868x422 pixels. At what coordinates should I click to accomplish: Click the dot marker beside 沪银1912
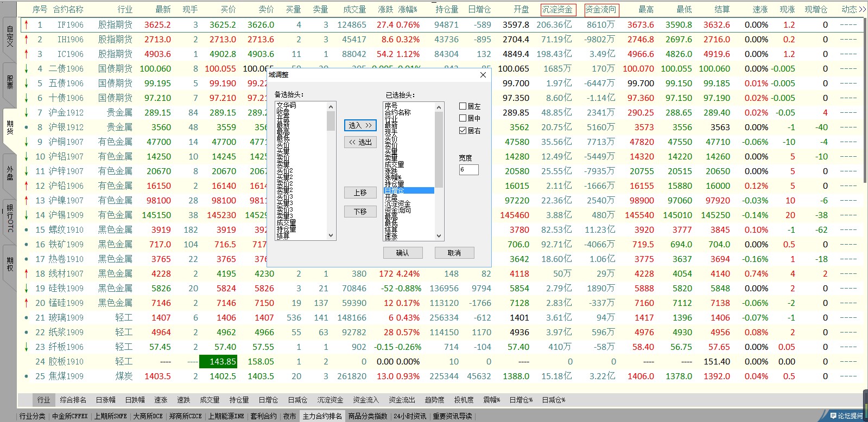(26, 127)
